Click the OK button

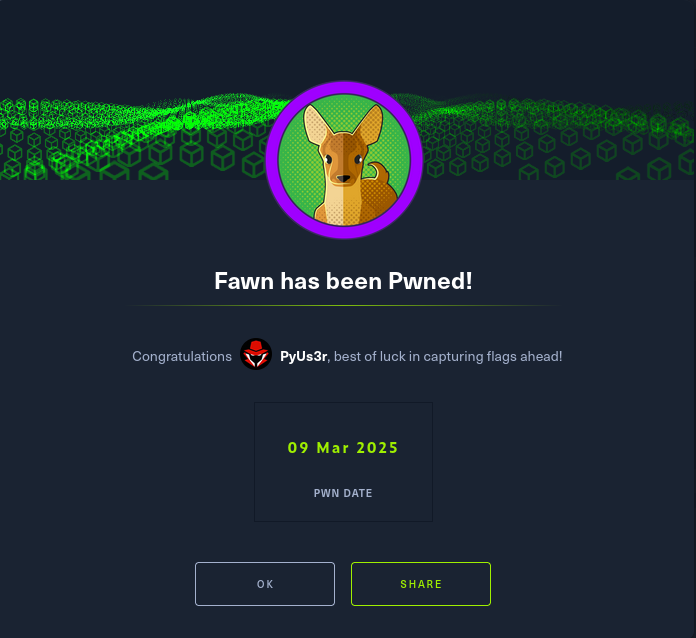tap(265, 584)
